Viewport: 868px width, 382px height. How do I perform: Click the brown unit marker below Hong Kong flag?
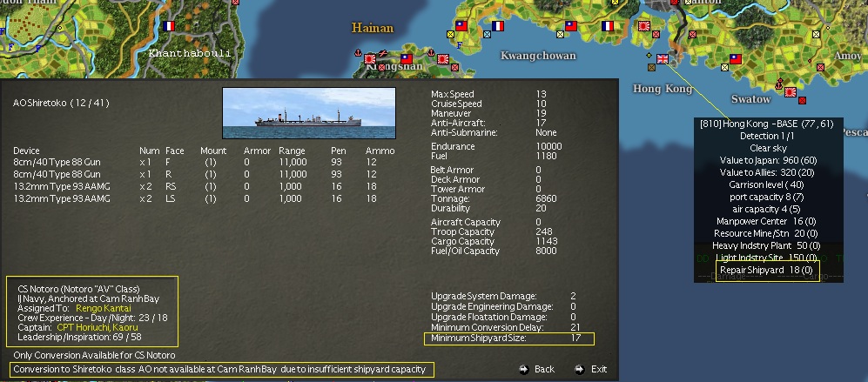pyautogui.click(x=651, y=68)
